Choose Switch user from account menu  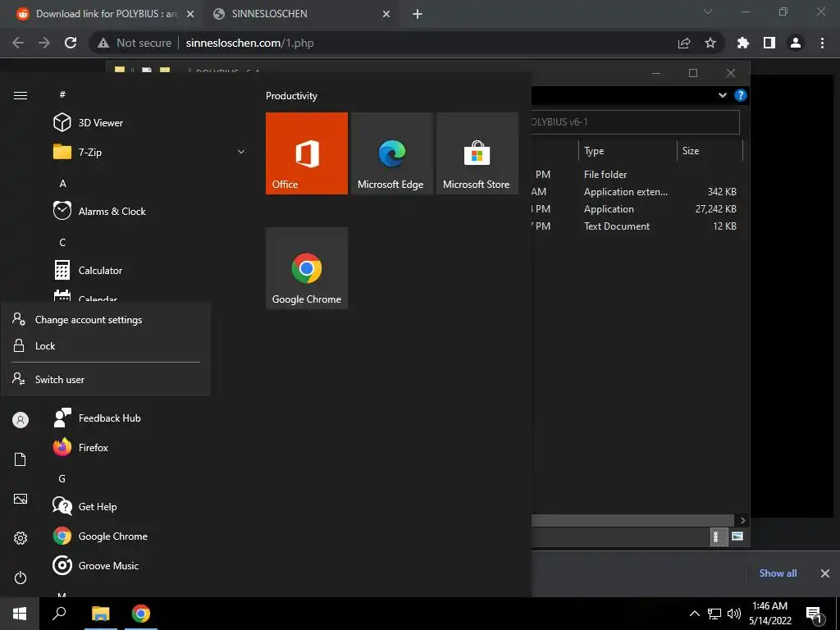106,379
